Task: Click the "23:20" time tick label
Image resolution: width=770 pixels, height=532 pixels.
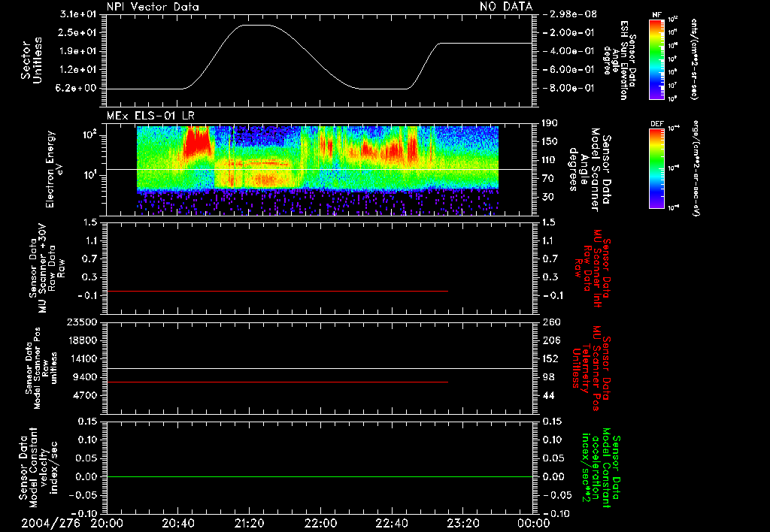Action: (x=462, y=523)
